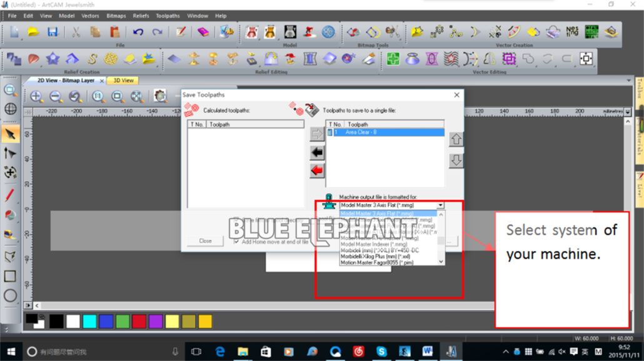The width and height of the screenshot is (644, 361).
Task: Open the Window menu
Action: point(198,16)
